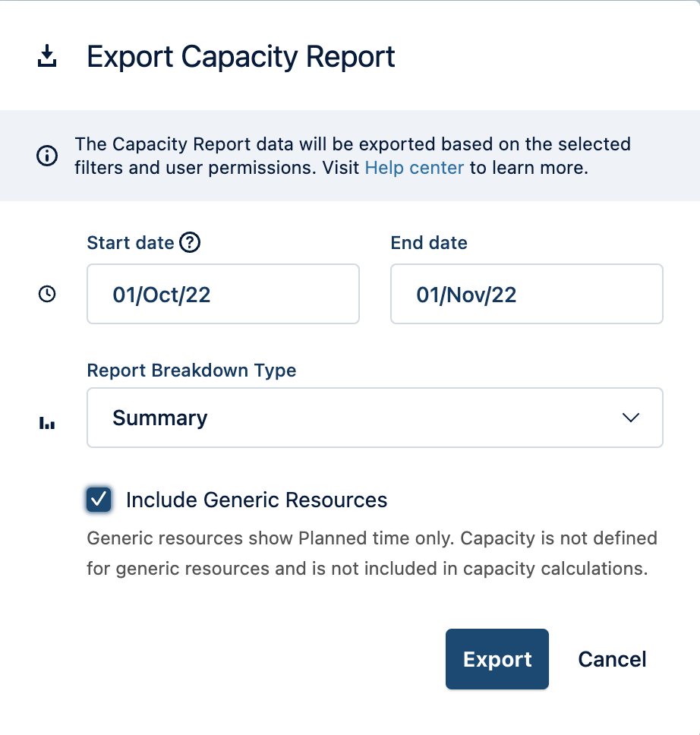
Task: Click the chevron on the breakdown type field
Action: [630, 418]
